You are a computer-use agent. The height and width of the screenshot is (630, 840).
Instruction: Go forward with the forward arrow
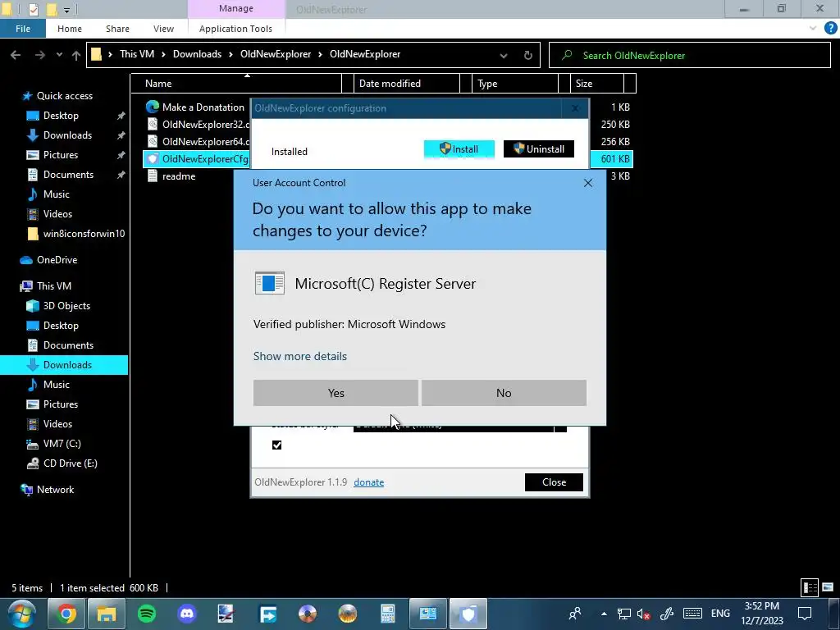pyautogui.click(x=40, y=55)
